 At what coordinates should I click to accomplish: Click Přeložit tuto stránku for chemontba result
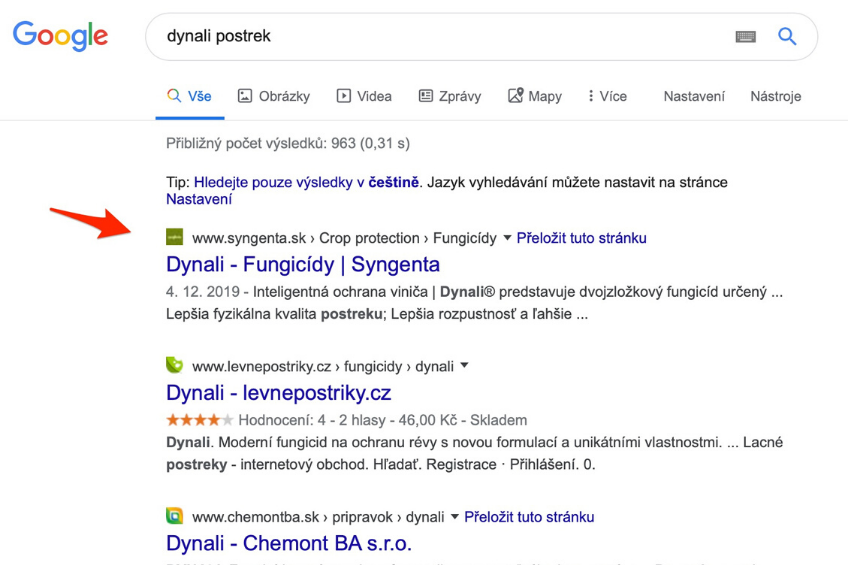point(529,517)
